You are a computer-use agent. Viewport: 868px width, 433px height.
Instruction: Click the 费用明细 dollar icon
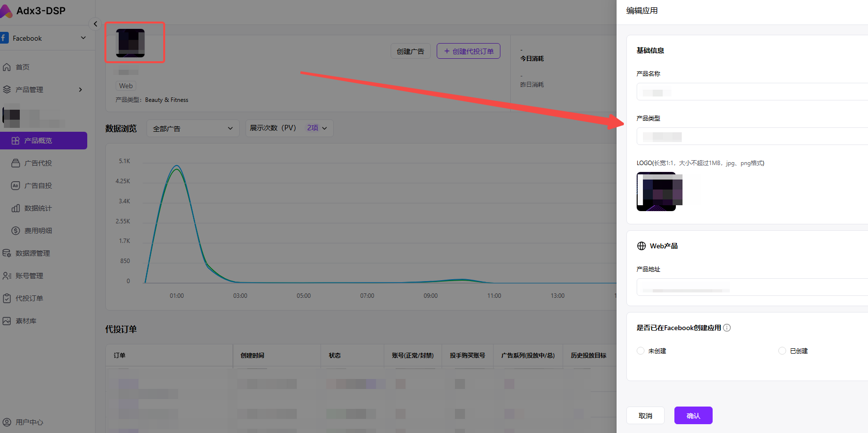(x=16, y=231)
